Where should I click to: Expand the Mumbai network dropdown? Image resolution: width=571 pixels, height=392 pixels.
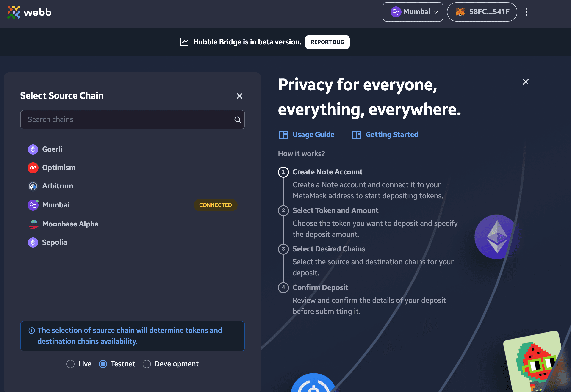(x=413, y=12)
